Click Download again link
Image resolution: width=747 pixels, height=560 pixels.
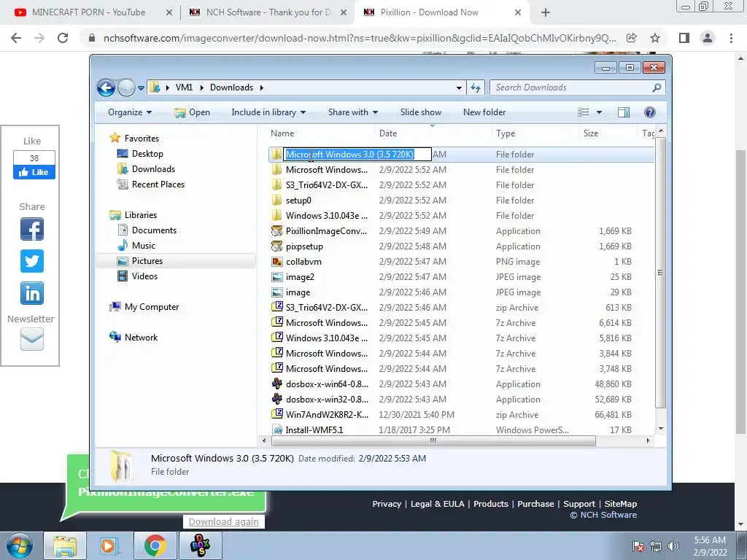coord(223,522)
